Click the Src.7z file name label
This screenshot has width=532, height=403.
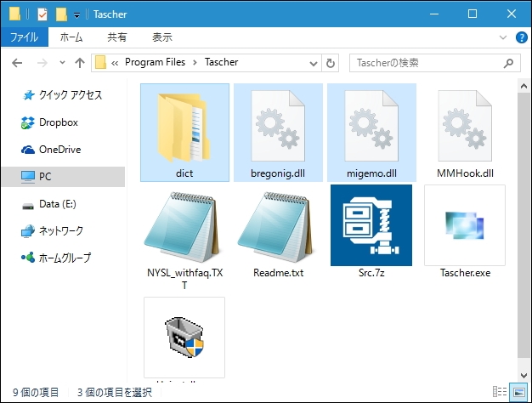pos(371,273)
